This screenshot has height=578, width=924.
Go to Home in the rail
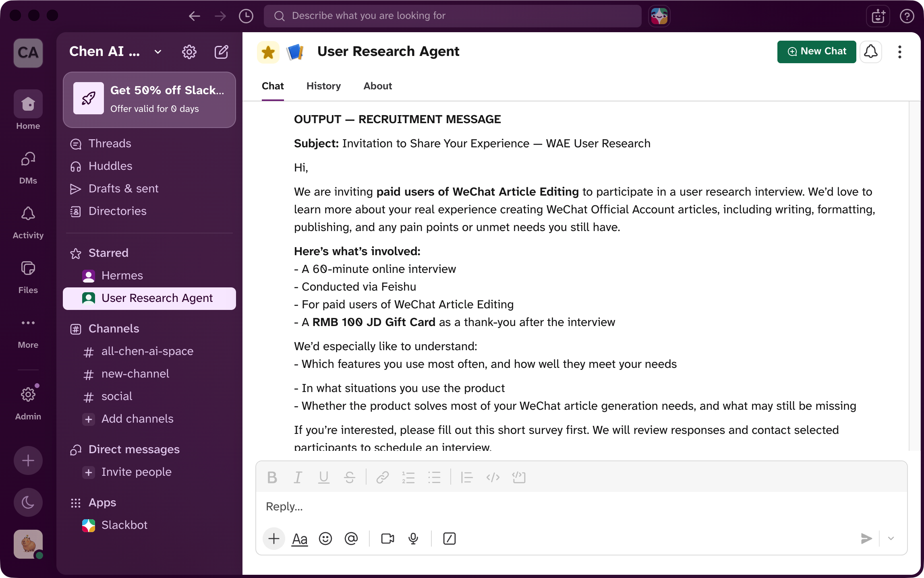(x=28, y=110)
